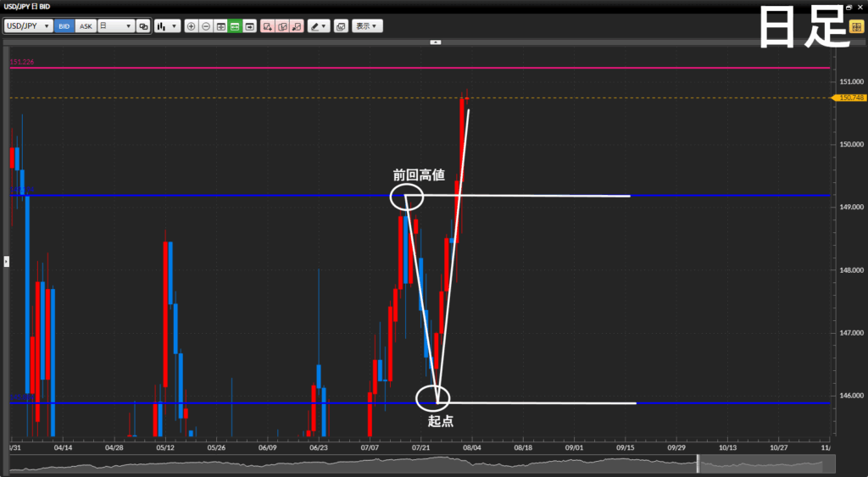Screen dimensions: 868x477
Task: Click the 06/23 date axis label
Action: 319,447
